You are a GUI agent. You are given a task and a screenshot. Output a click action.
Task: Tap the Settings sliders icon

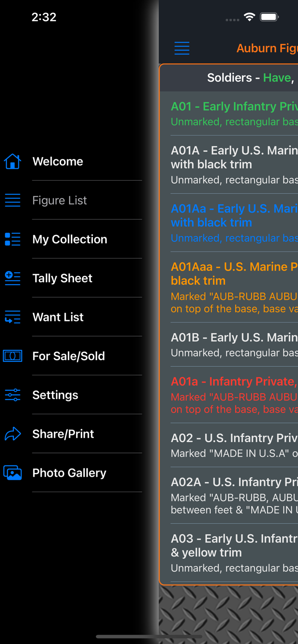[12, 395]
